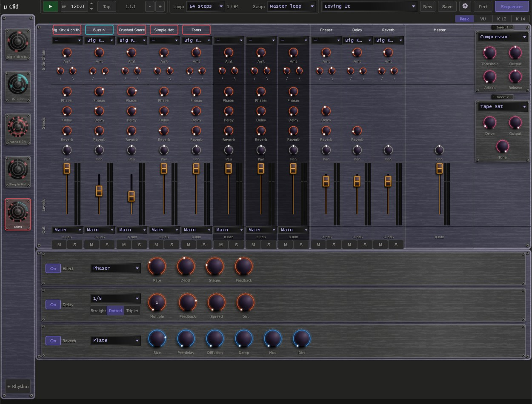
Task: Click the Phaser Stages knob
Action: pyautogui.click(x=215, y=267)
